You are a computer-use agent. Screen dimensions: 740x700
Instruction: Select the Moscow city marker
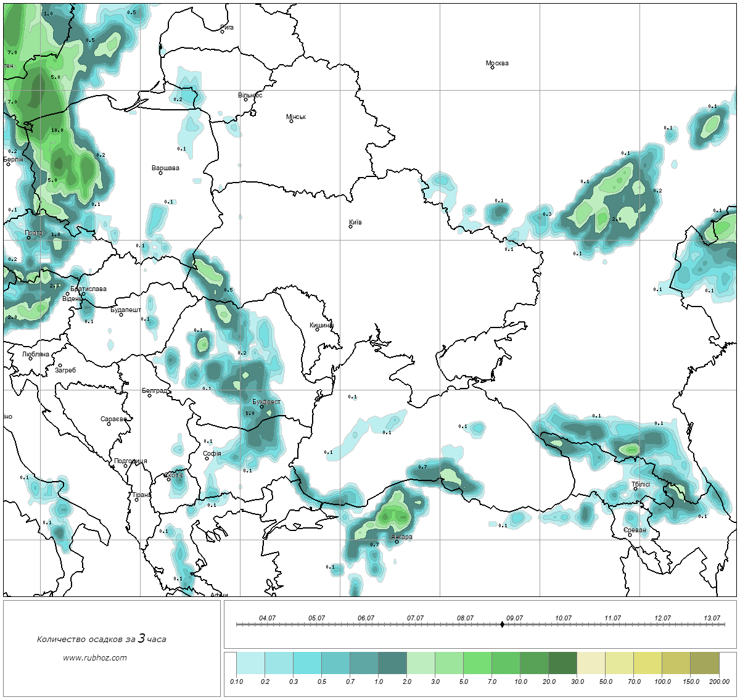point(493,67)
